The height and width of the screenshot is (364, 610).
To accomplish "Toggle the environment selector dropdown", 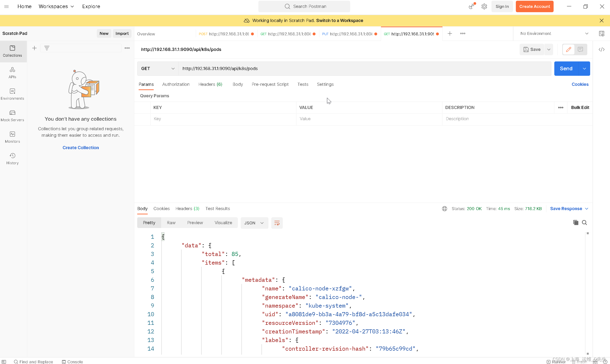I will click(586, 33).
